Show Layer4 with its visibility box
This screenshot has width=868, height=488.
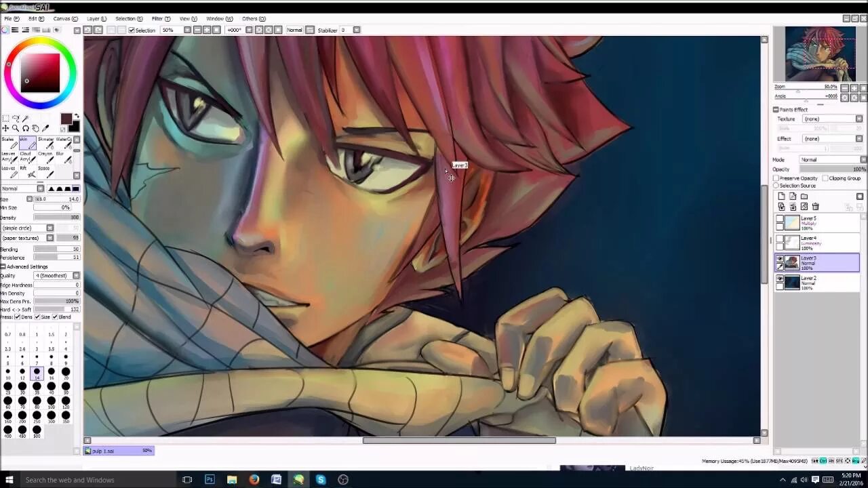click(x=780, y=239)
